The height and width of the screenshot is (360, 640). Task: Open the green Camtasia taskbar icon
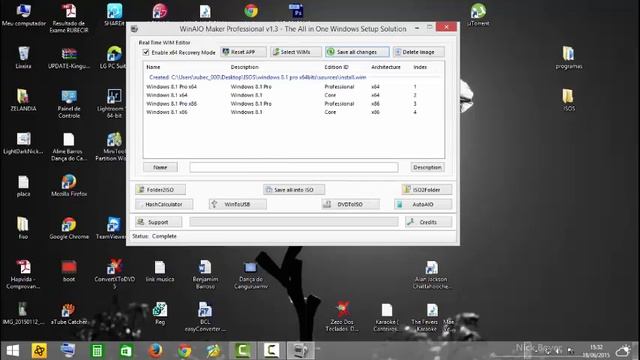point(242,351)
